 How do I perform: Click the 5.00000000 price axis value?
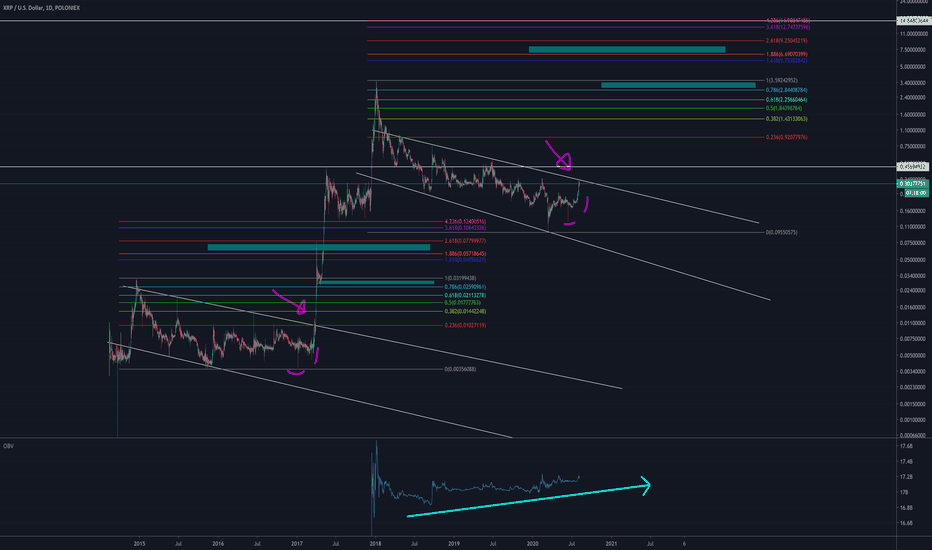coord(913,67)
